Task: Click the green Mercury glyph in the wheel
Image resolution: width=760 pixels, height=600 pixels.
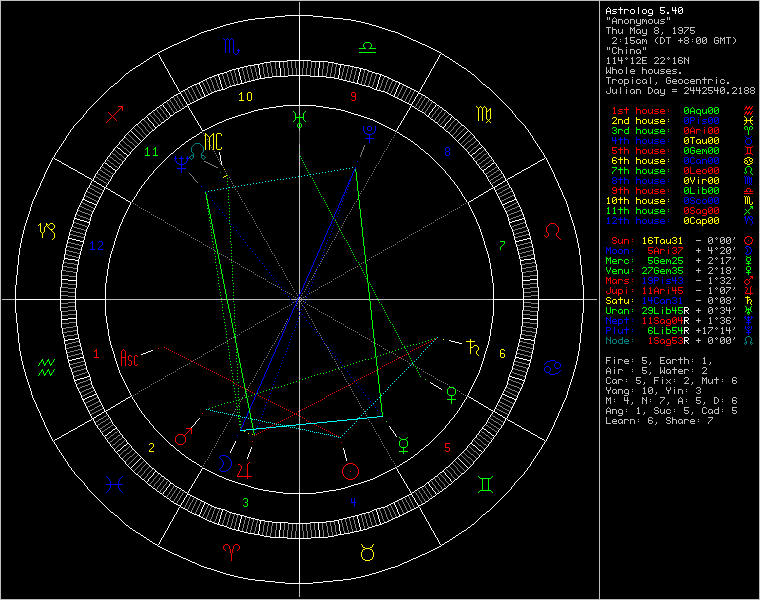Action: 402,443
